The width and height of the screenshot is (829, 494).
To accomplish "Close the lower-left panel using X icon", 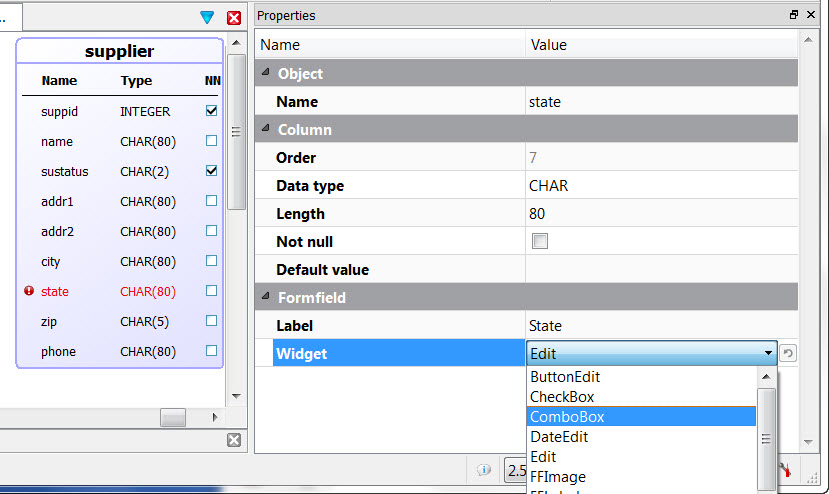I will pyautogui.click(x=234, y=440).
